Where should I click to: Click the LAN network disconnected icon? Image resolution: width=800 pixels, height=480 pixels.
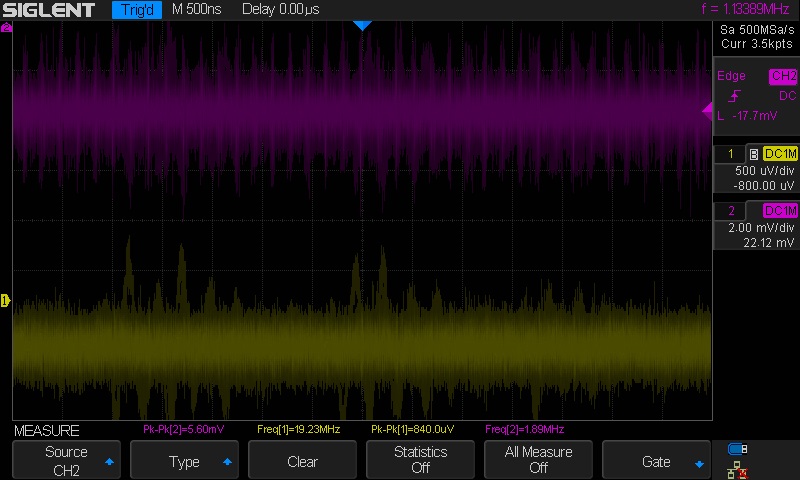tap(737, 469)
